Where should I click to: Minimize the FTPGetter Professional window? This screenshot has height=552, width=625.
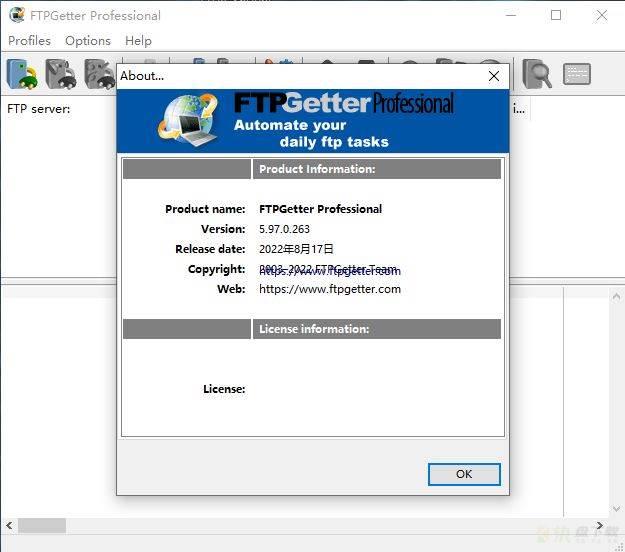coord(511,15)
